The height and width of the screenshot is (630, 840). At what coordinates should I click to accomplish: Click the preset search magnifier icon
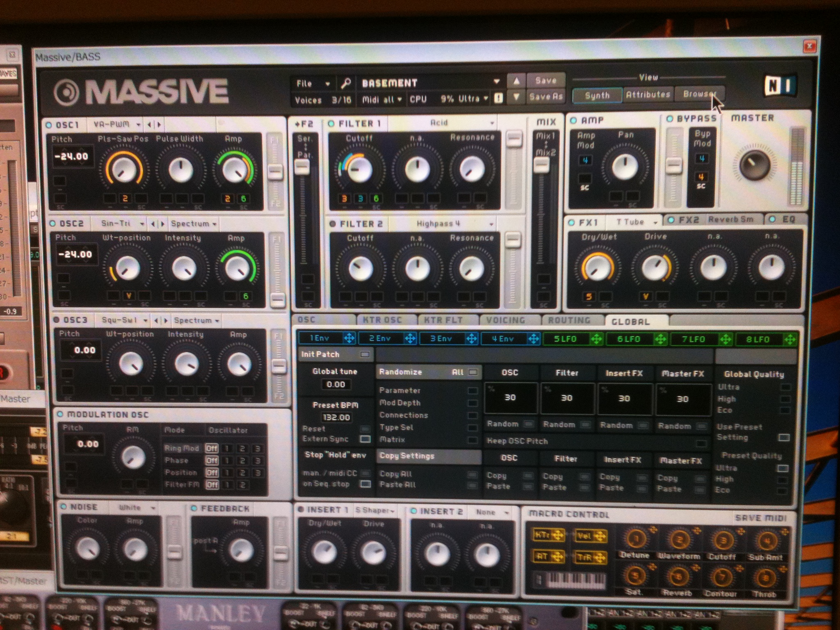coord(346,83)
